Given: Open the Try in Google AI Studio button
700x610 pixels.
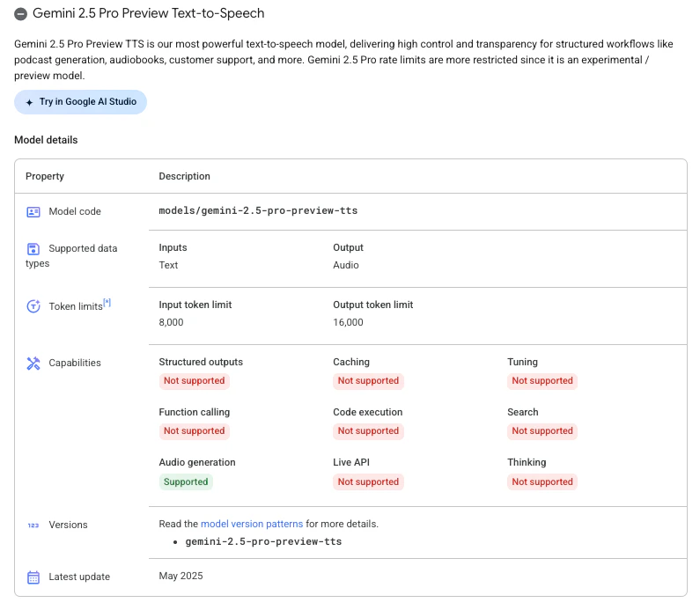Looking at the screenshot, I should (x=80, y=102).
